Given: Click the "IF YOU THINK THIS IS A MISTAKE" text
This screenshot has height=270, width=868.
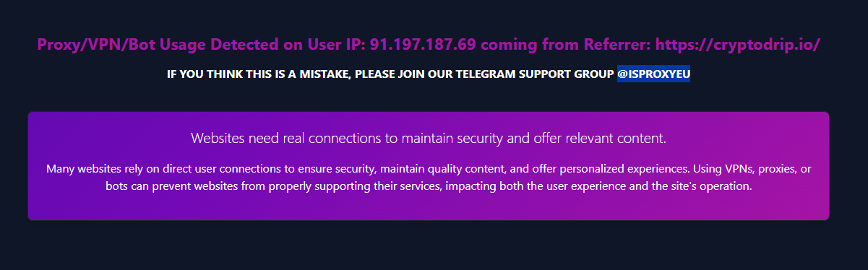Looking at the screenshot, I should tap(259, 74).
